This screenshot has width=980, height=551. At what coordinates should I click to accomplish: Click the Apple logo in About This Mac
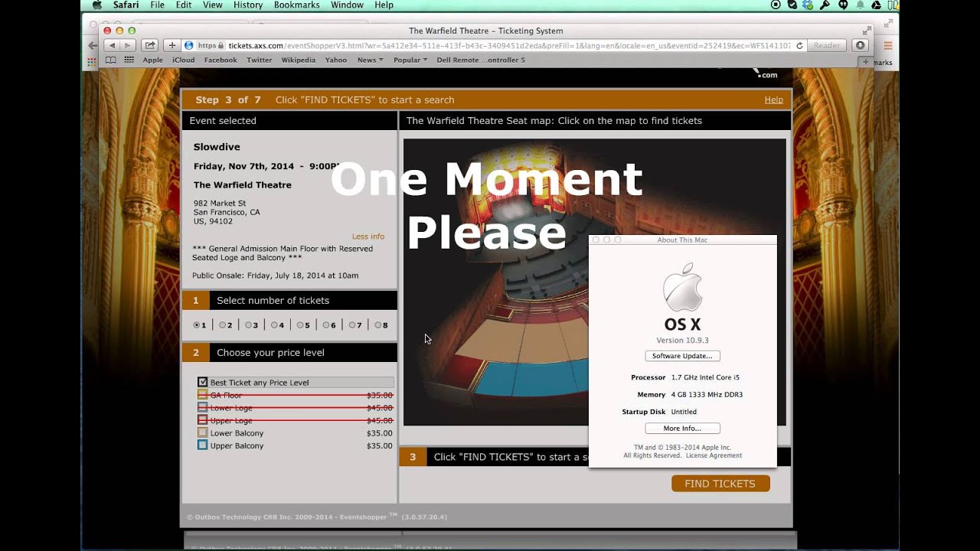pyautogui.click(x=682, y=287)
